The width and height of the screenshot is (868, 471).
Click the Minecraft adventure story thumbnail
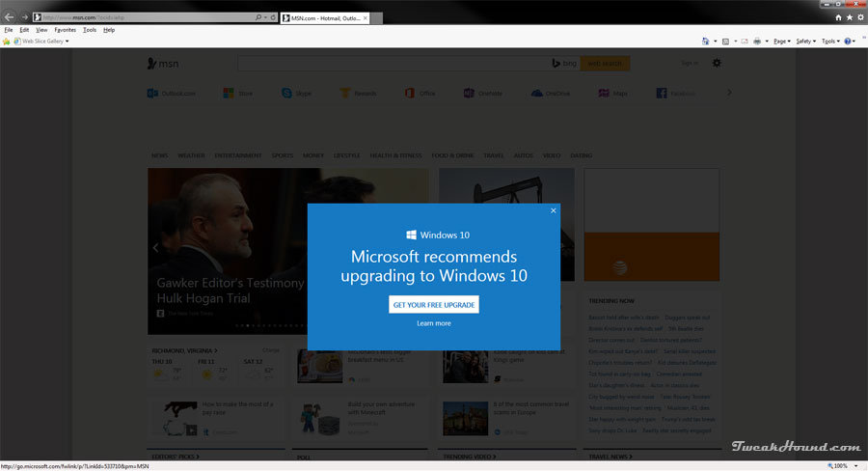320,418
